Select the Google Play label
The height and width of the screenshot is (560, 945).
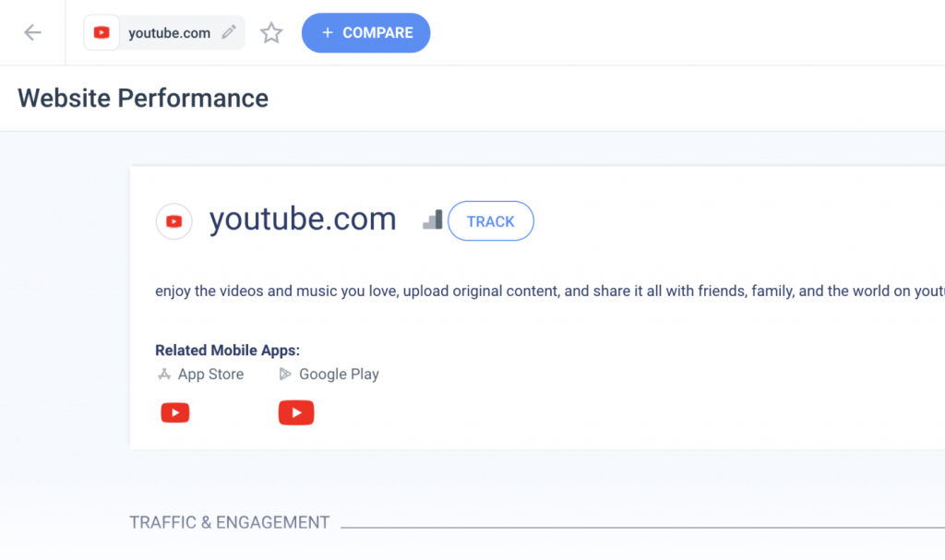pos(339,375)
